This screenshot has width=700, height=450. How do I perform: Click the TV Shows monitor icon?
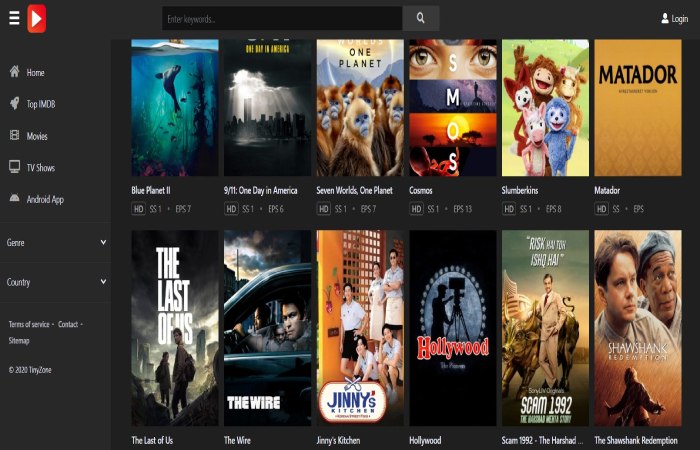15,167
